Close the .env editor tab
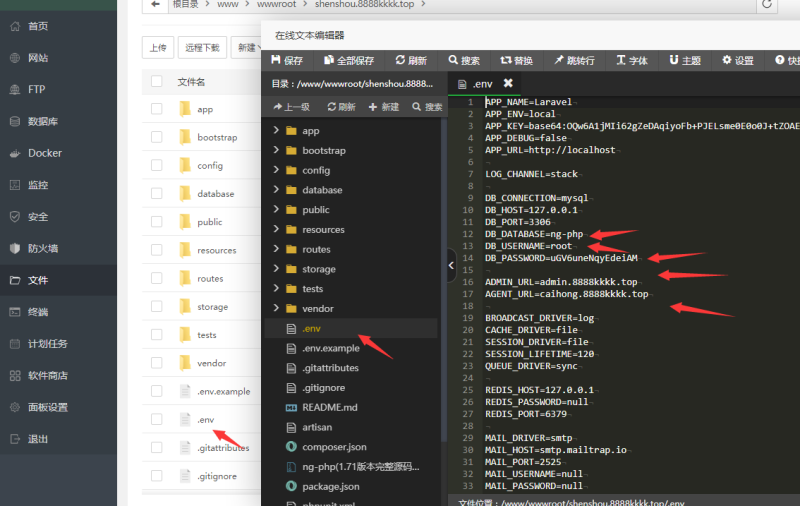Viewport: 800px width, 506px height. click(508, 83)
